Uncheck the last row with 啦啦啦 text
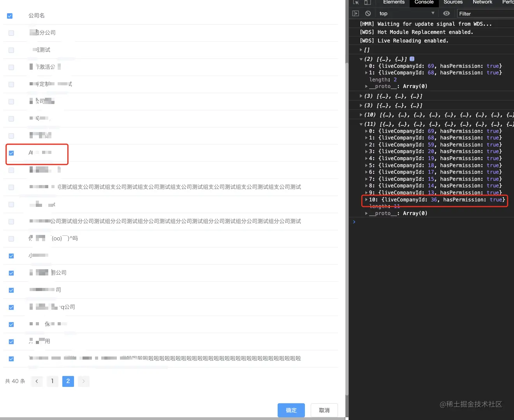 coord(11,359)
